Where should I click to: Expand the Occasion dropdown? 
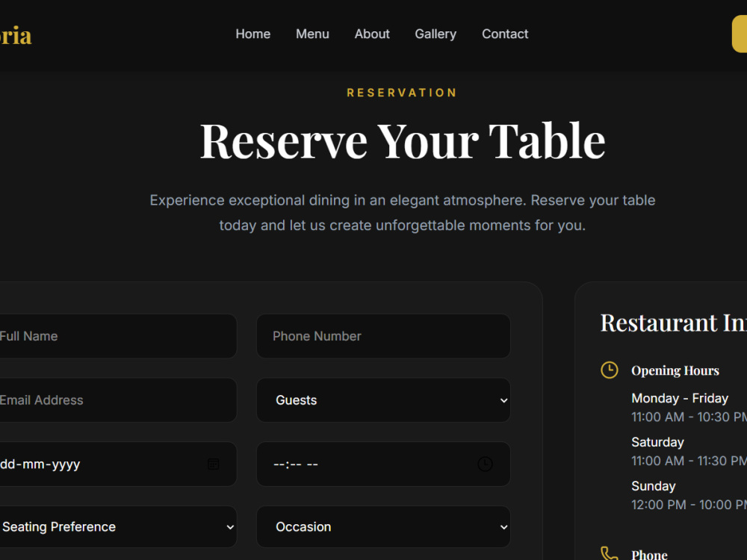[383, 526]
